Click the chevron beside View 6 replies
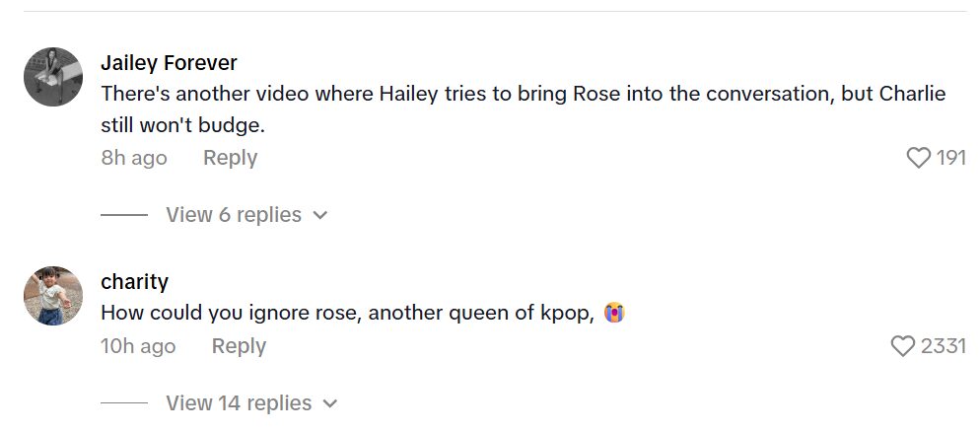 [319, 215]
